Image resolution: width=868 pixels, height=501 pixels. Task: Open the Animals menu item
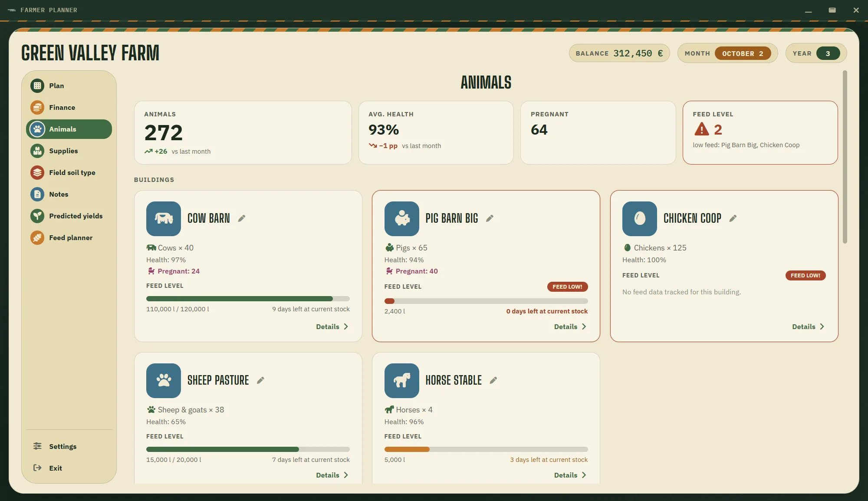(69, 129)
